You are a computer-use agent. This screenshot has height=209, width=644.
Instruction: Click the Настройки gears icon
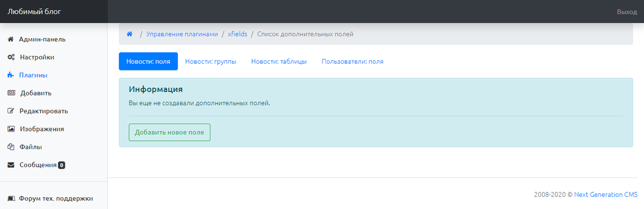[11, 57]
